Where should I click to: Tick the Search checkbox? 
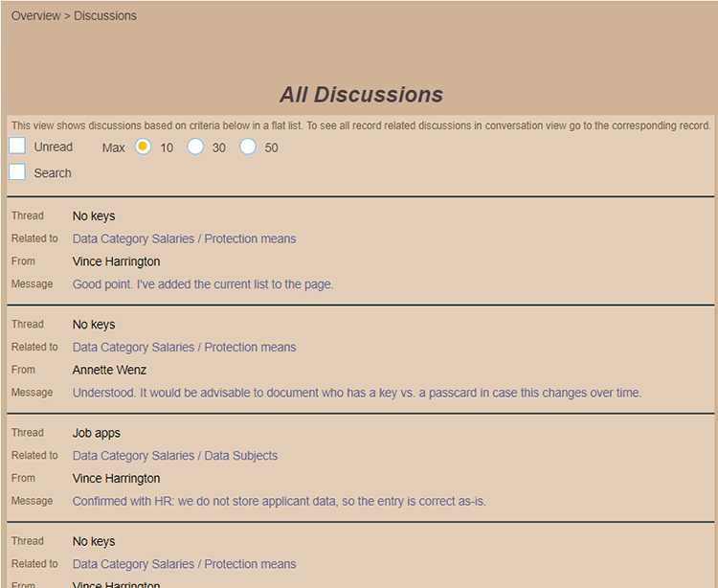click(x=17, y=172)
